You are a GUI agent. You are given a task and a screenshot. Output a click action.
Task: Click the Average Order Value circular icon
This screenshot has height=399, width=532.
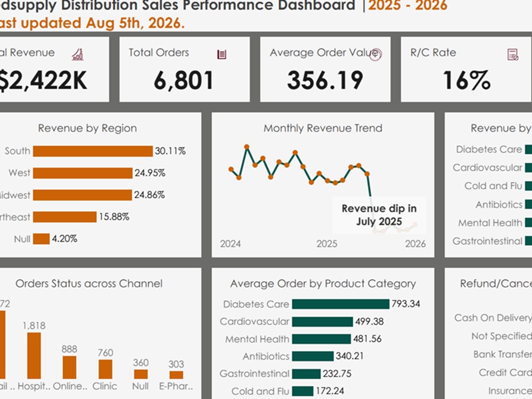376,54
